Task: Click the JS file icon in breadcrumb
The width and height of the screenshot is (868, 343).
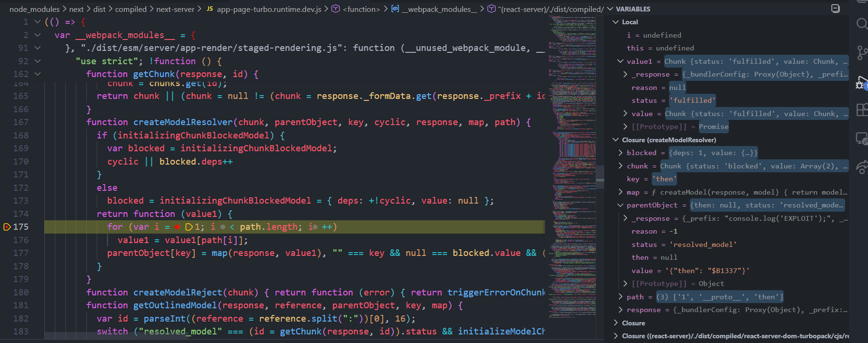Action: click(x=210, y=9)
